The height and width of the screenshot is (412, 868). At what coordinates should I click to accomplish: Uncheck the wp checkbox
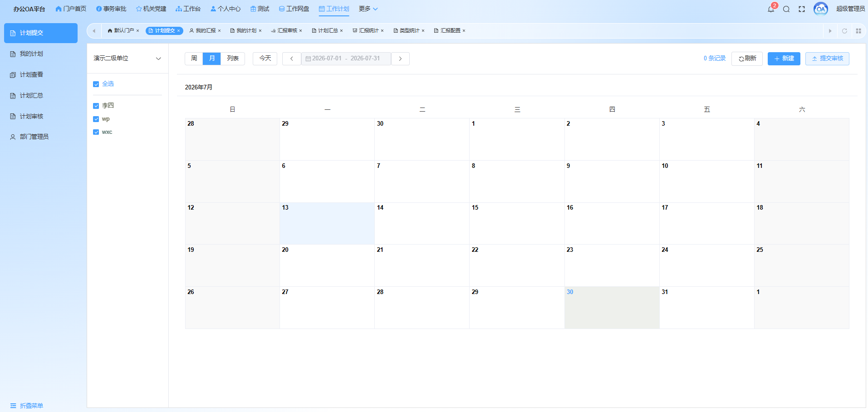click(x=96, y=119)
